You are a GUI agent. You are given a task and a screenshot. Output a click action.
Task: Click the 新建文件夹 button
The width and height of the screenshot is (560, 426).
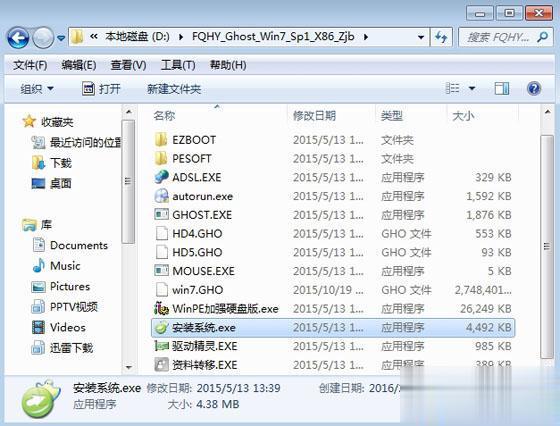(174, 89)
